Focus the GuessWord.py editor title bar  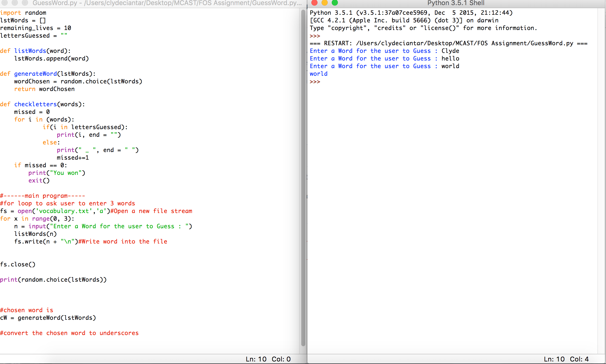tap(167, 3)
